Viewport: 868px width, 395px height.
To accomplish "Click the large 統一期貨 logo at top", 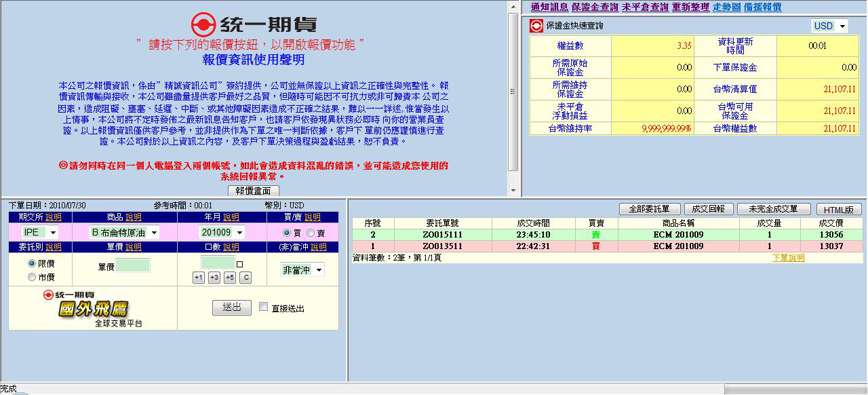I will click(254, 24).
